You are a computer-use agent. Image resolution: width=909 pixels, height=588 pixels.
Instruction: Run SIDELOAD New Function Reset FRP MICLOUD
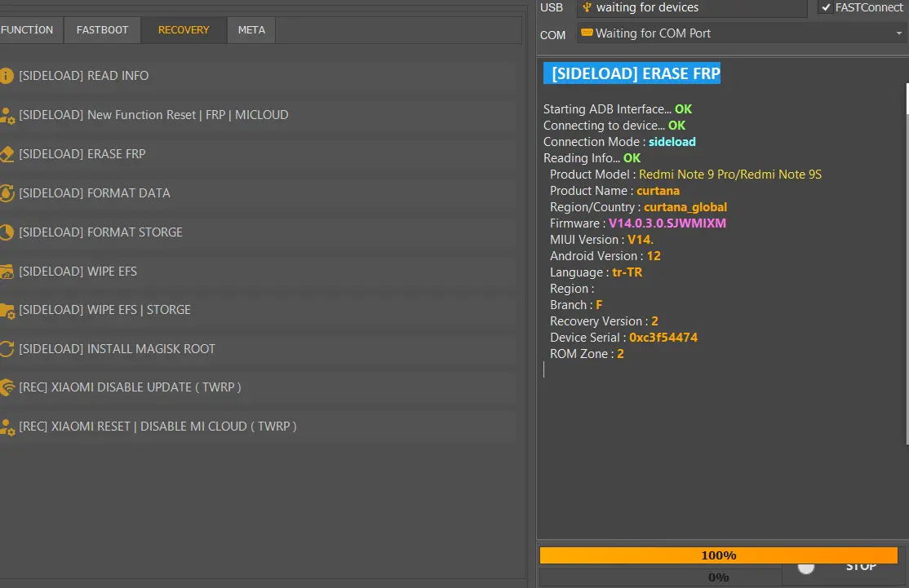258,115
